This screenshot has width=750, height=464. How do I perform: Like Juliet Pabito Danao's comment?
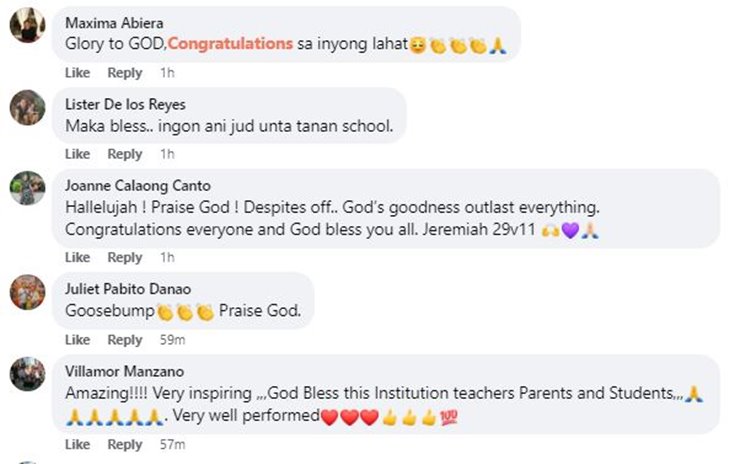[77, 340]
